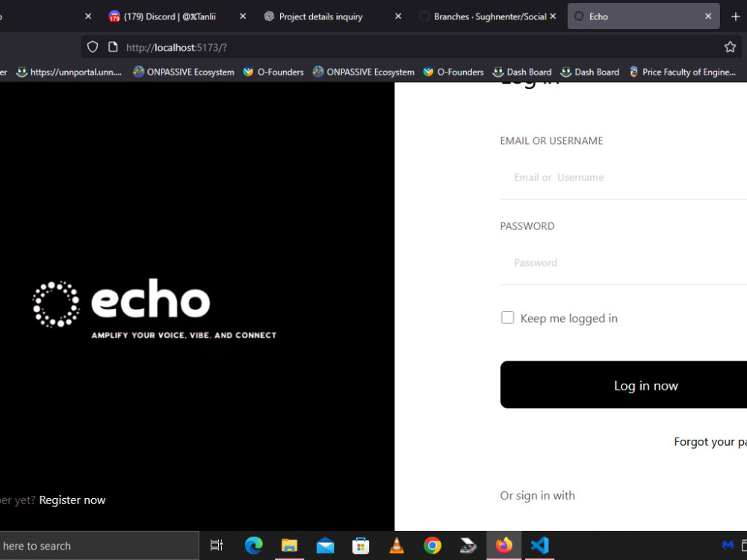Close the Project details inquiry tab
The image size is (747, 560).
pyautogui.click(x=398, y=16)
